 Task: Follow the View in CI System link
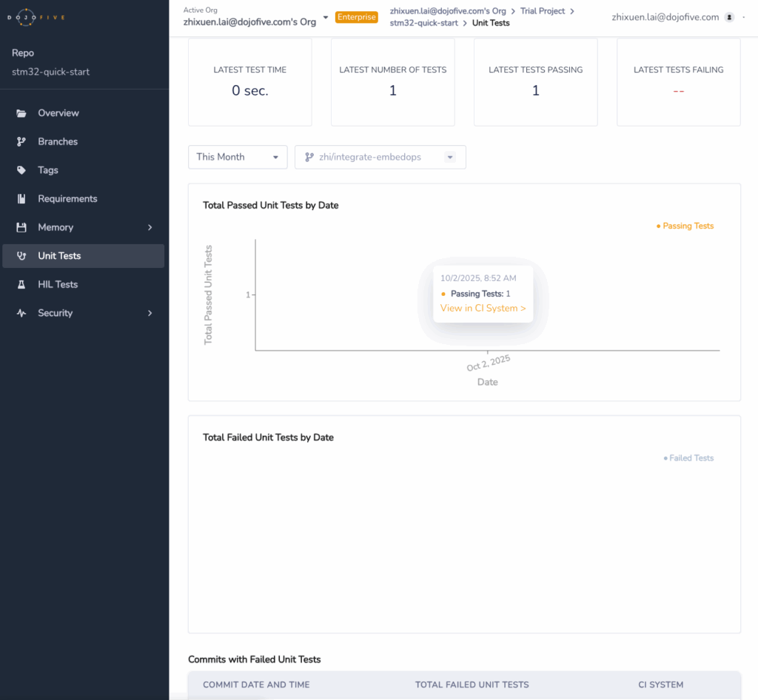pos(483,308)
